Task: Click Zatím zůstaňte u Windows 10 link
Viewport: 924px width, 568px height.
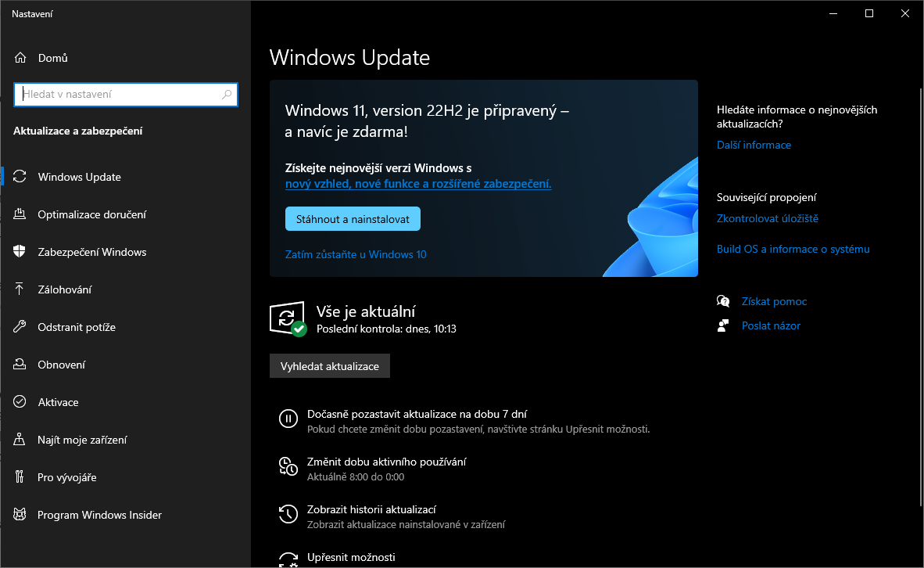Action: pyautogui.click(x=356, y=254)
